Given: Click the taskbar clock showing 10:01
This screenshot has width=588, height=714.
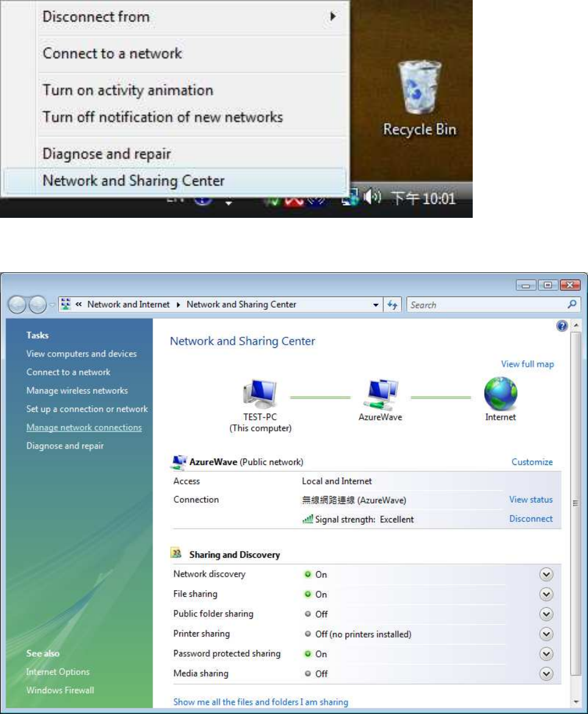Looking at the screenshot, I should [423, 198].
